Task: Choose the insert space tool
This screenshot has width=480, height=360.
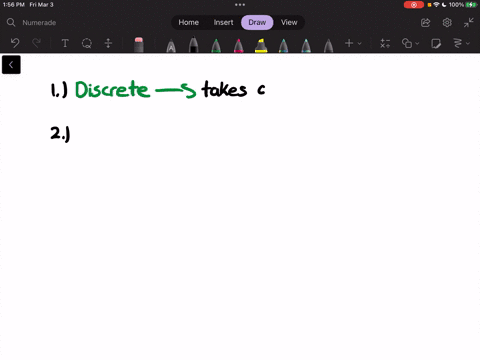Action: click(x=108, y=43)
